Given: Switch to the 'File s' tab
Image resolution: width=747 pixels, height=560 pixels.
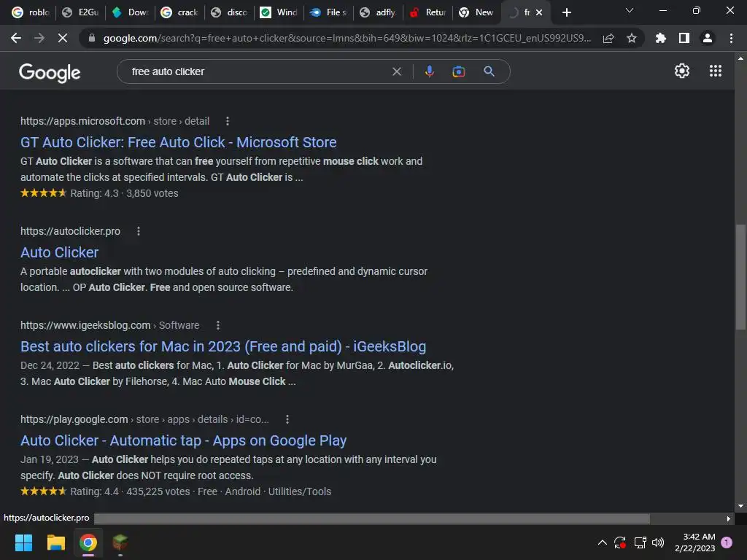Looking at the screenshot, I should (x=328, y=12).
